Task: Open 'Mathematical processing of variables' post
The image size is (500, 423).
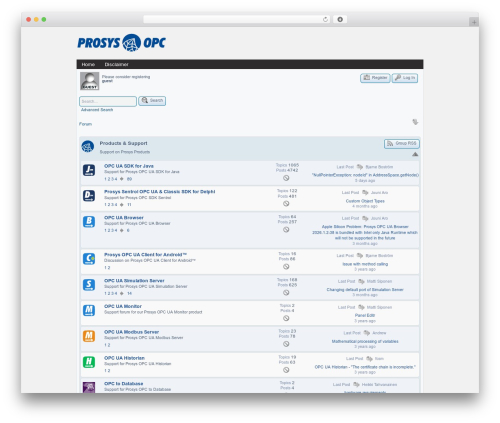Action: [x=365, y=341]
